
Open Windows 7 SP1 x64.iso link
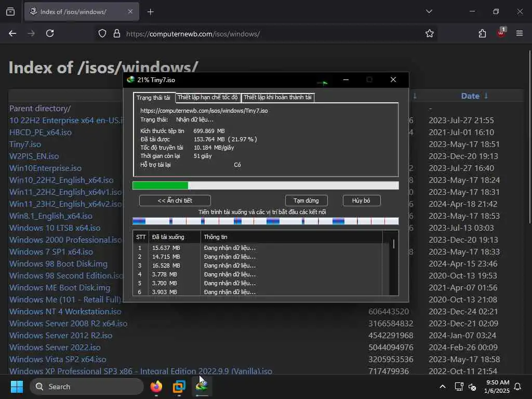click(51, 252)
